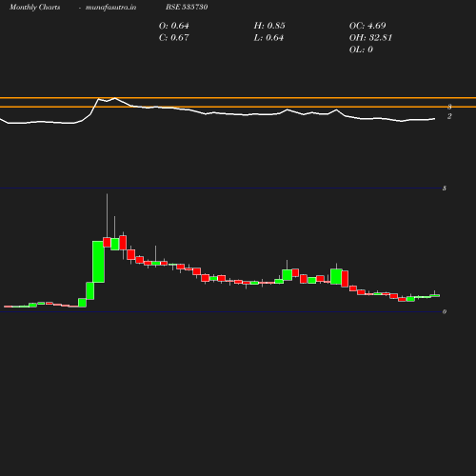This screenshot has height=476, width=476.
Task: Click the indicator axis label '2'
Action: (x=449, y=116)
